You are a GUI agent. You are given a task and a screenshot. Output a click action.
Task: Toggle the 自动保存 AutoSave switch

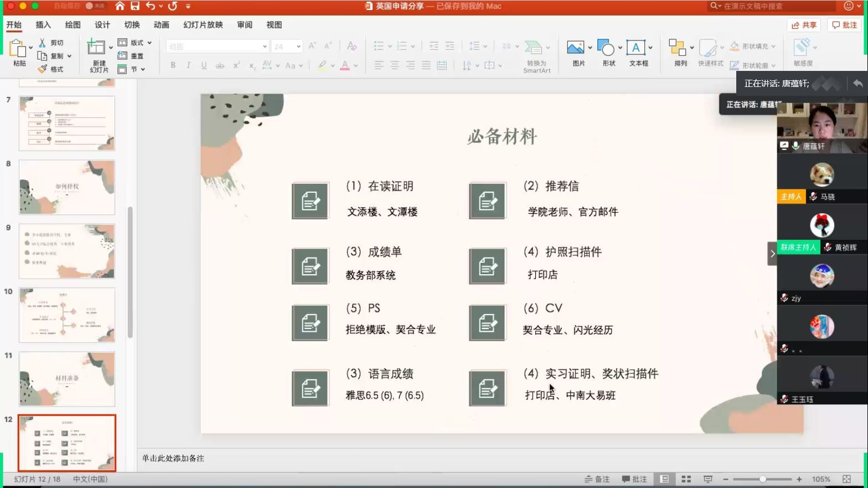pyautogui.click(x=95, y=6)
